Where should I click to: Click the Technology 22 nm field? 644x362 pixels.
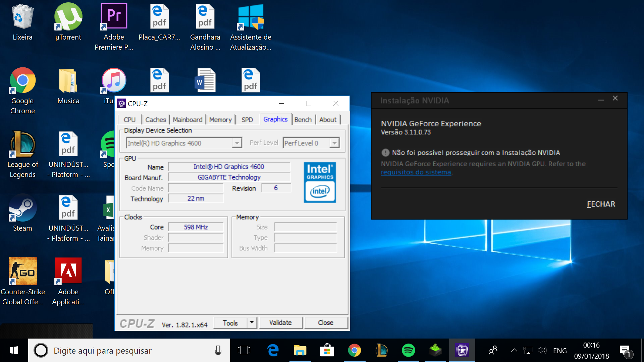(196, 198)
